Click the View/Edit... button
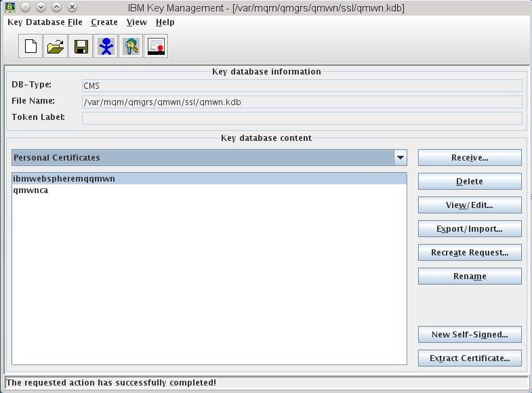532x393 pixels. pyautogui.click(x=470, y=205)
